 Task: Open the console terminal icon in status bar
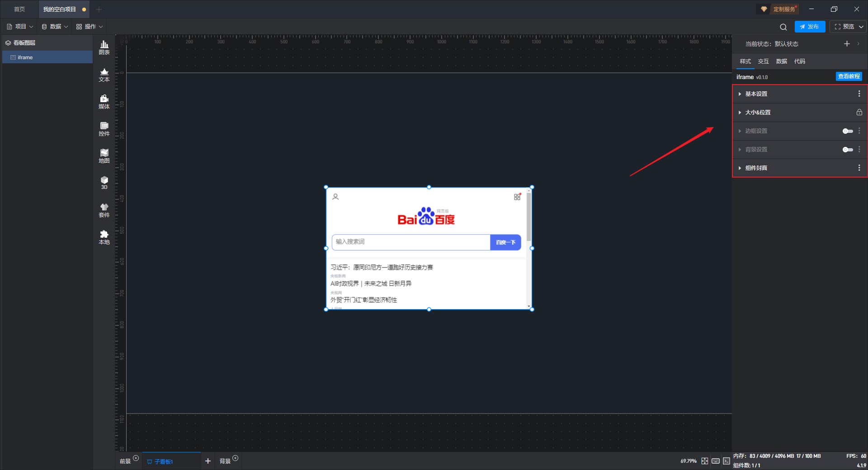click(x=726, y=461)
